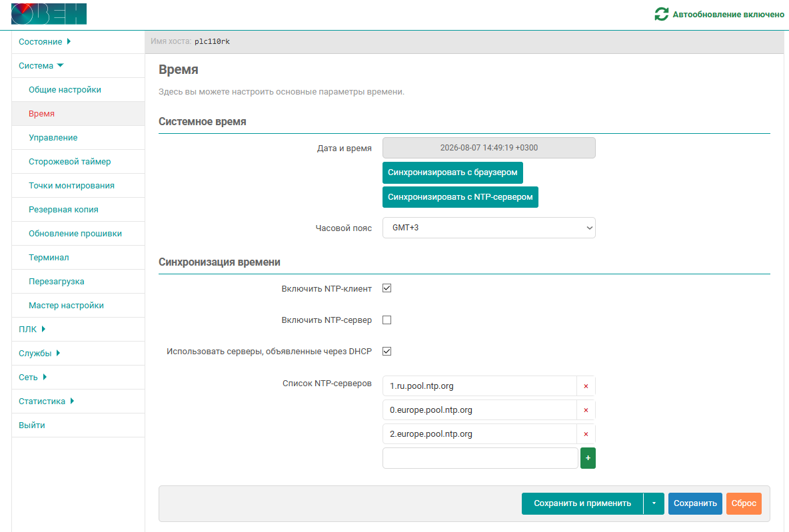Click 'Синхронизировать с браузером'

(453, 172)
